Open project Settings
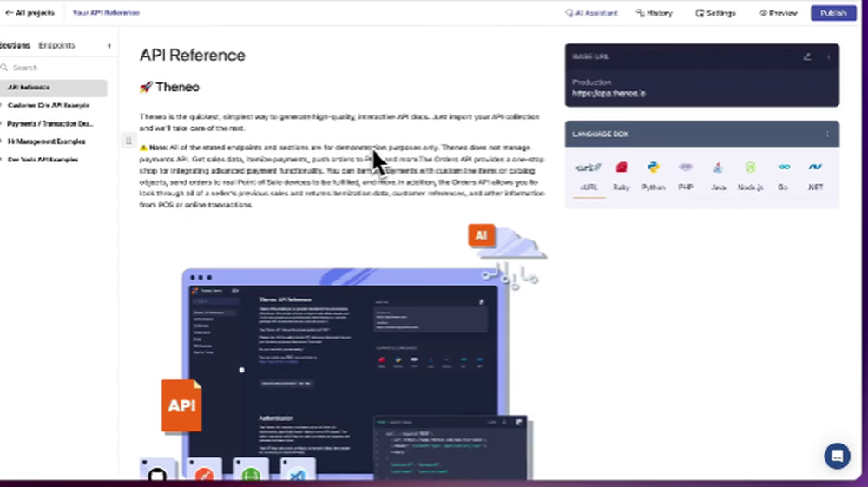Screen dimensions: 868x487 [715, 13]
